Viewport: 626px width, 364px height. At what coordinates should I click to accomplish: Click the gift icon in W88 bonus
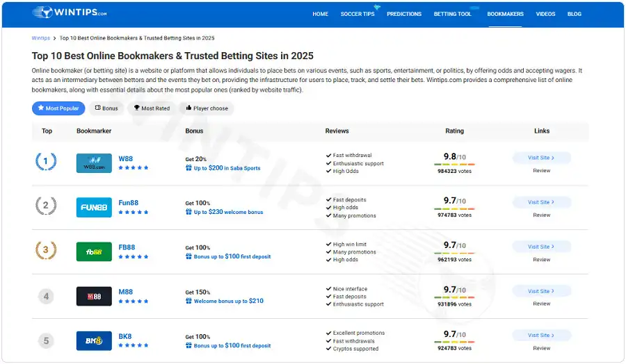coord(188,168)
